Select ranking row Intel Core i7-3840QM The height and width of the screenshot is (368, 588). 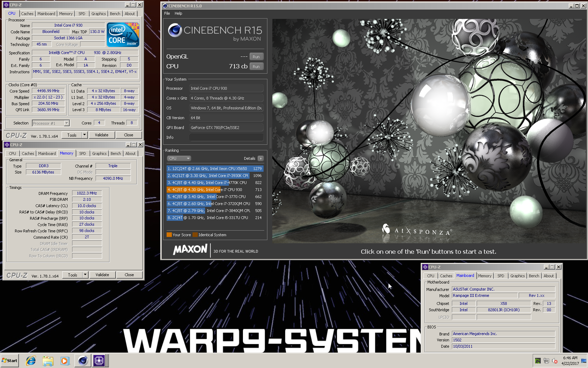click(x=215, y=211)
